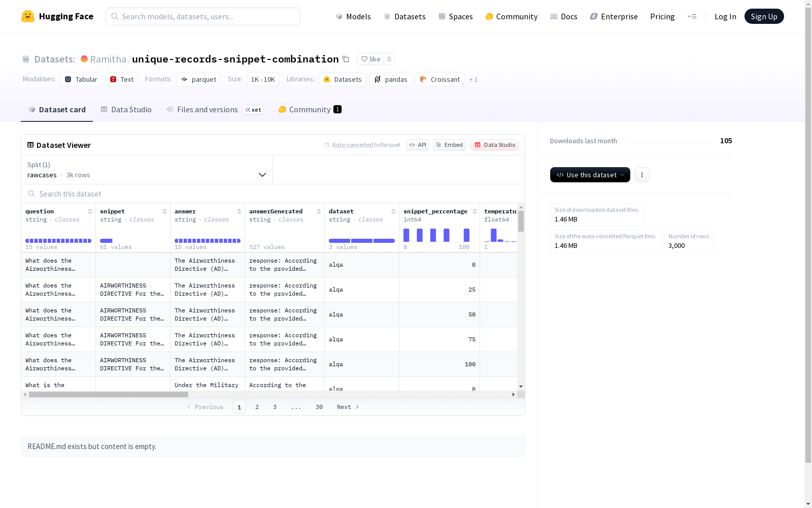Open Files and versions tab

[215, 110]
